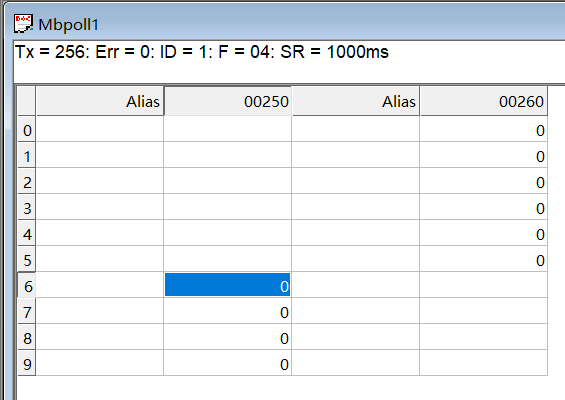Click the Mbpoll1 window icon

tap(23, 23)
